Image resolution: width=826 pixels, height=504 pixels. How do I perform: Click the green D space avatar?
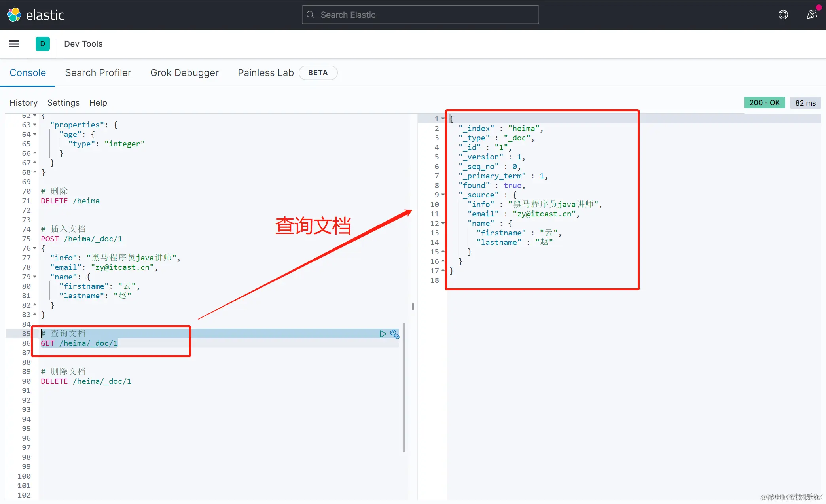(x=43, y=44)
